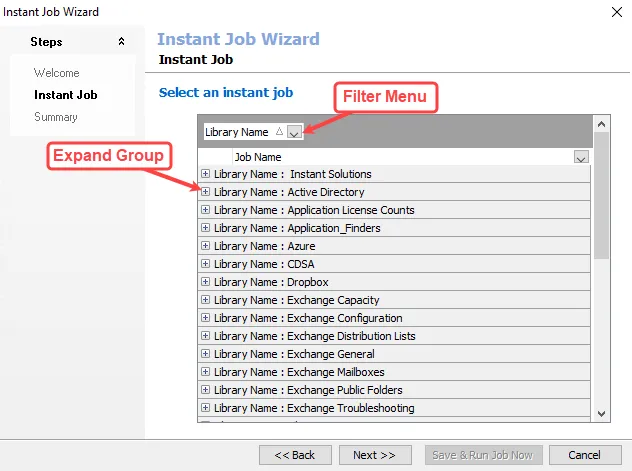Click the job list vertical scrollbar thumb

point(601,195)
